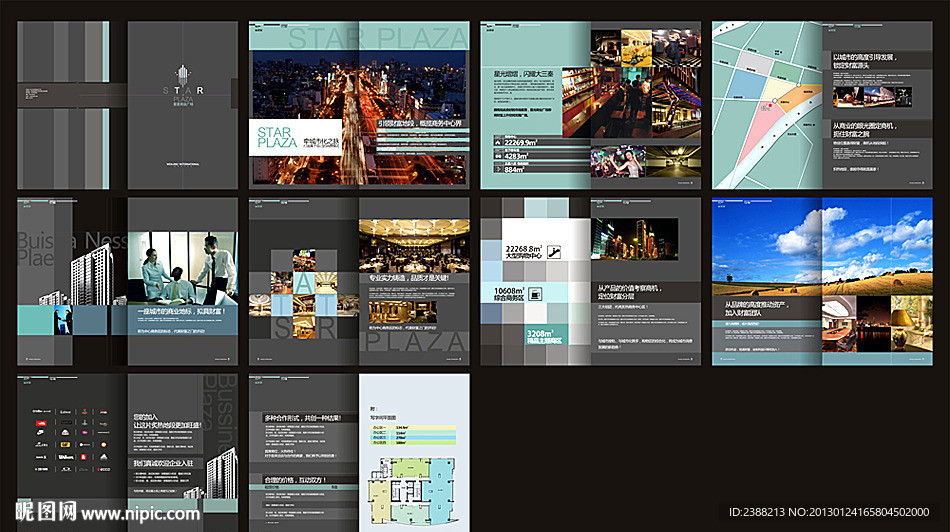Open the conference room photo
Viewport: 950px width, 532px height.
(x=839, y=324)
